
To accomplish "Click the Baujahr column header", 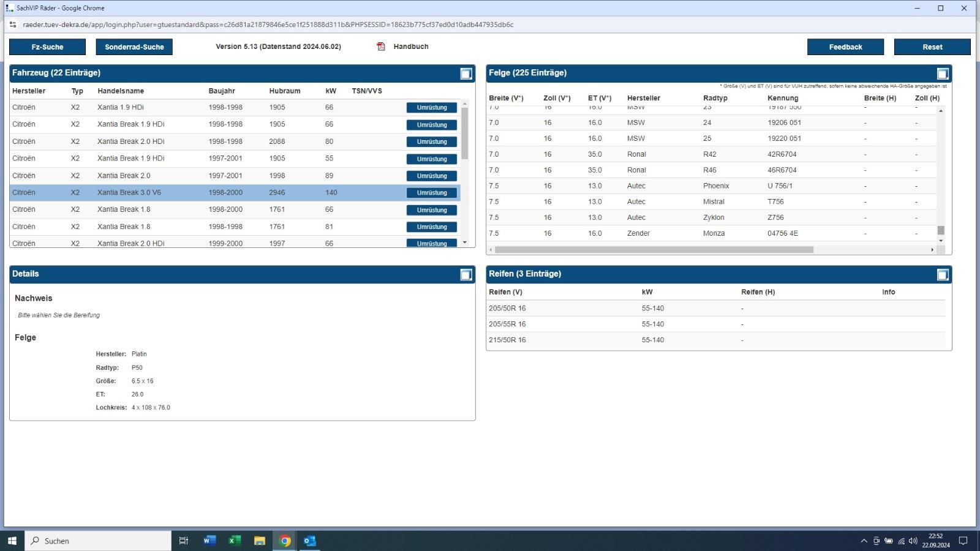I will click(222, 91).
